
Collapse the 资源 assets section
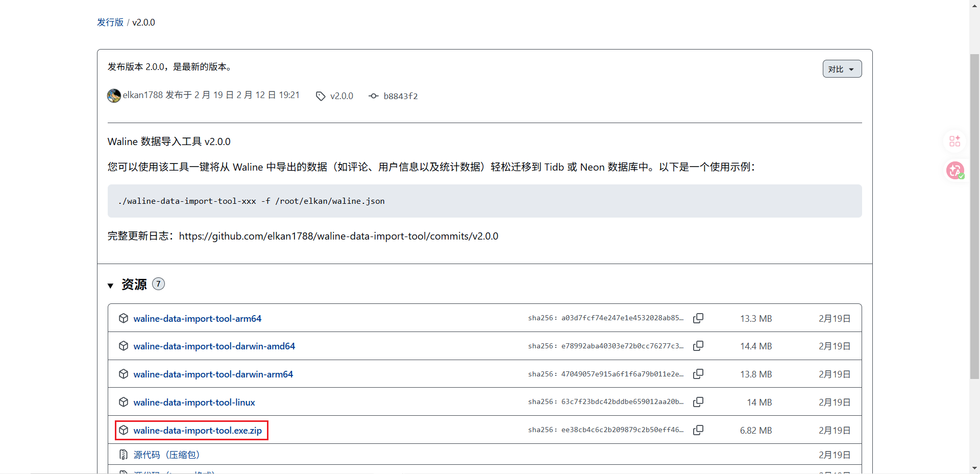point(110,285)
